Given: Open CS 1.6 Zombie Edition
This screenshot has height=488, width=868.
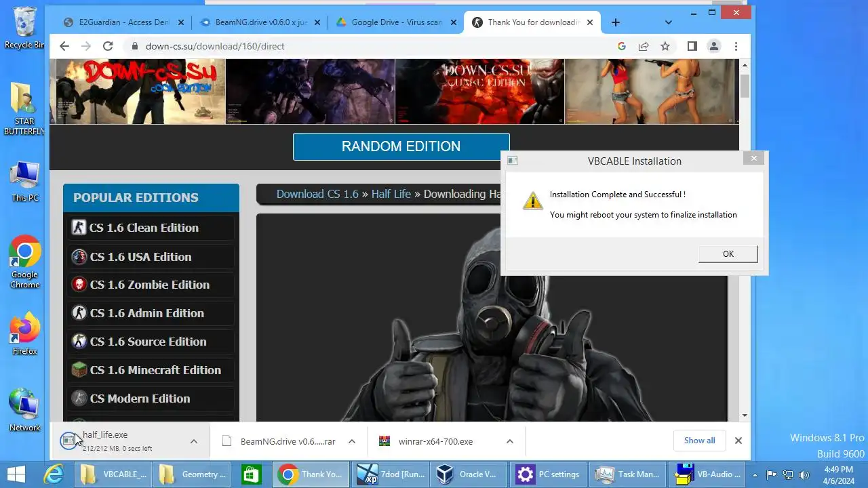Looking at the screenshot, I should tap(151, 285).
